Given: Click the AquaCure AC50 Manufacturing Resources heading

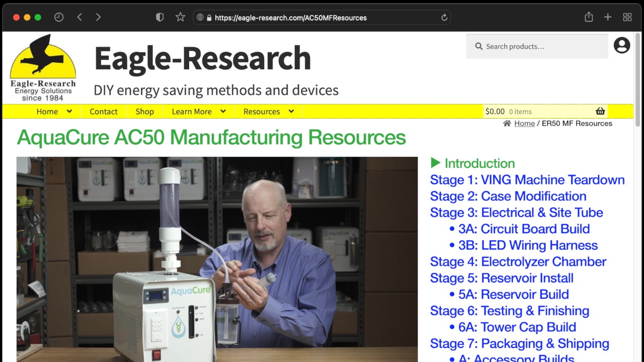Looking at the screenshot, I should click(x=211, y=137).
